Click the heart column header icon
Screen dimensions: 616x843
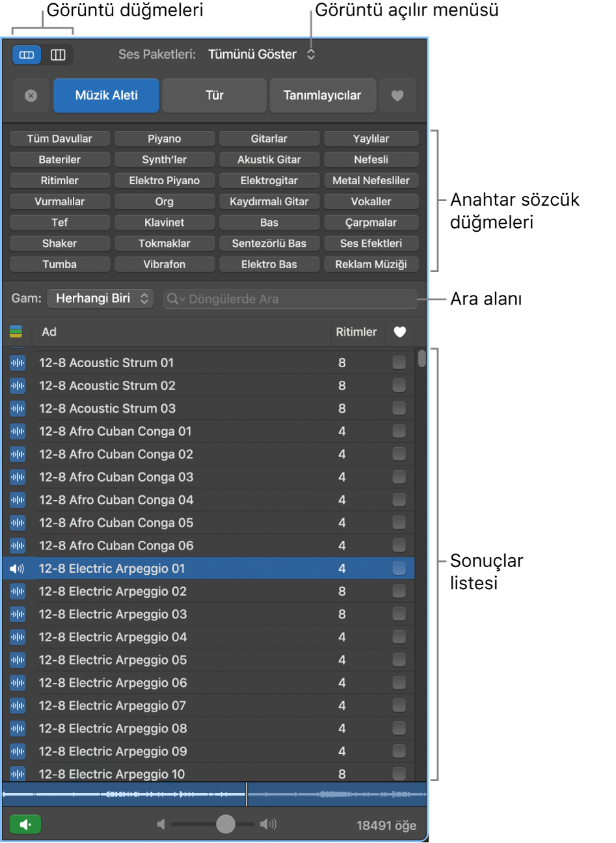[x=399, y=332]
